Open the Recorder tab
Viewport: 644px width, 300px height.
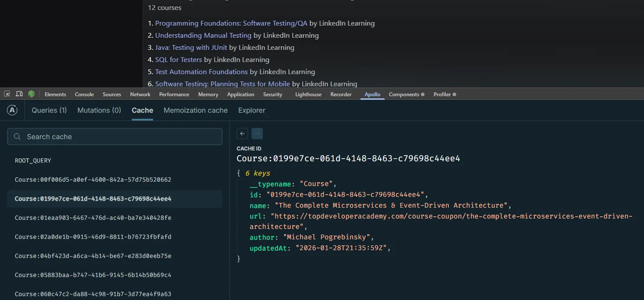(x=341, y=95)
